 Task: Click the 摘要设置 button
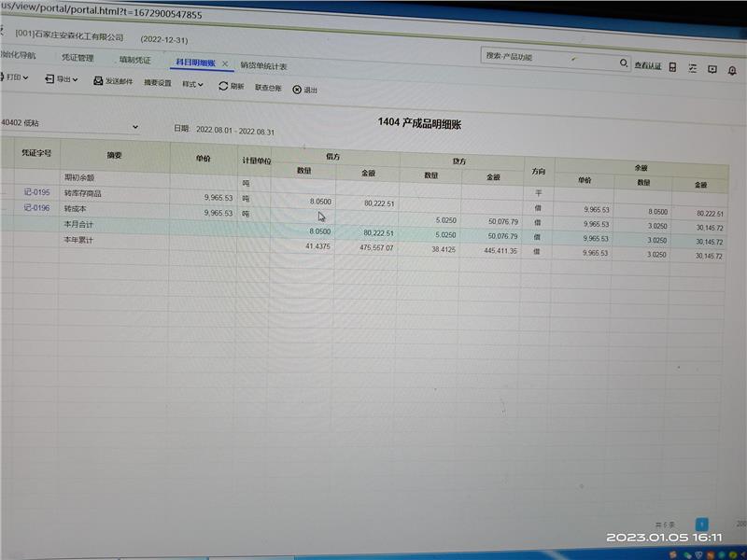[x=158, y=83]
